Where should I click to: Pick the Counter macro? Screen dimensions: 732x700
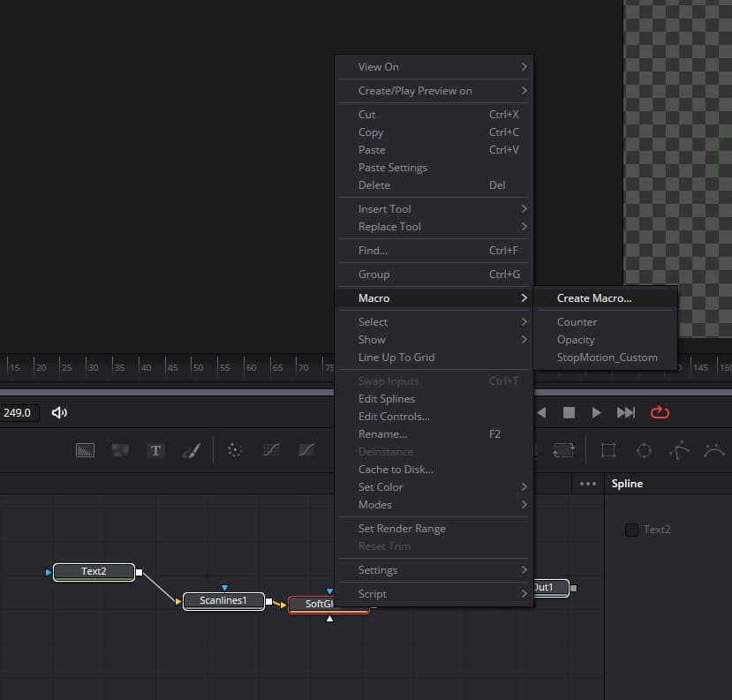coord(605,321)
